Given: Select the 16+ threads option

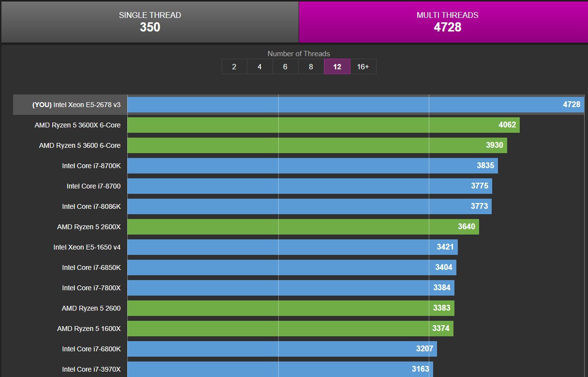Looking at the screenshot, I should tap(363, 67).
